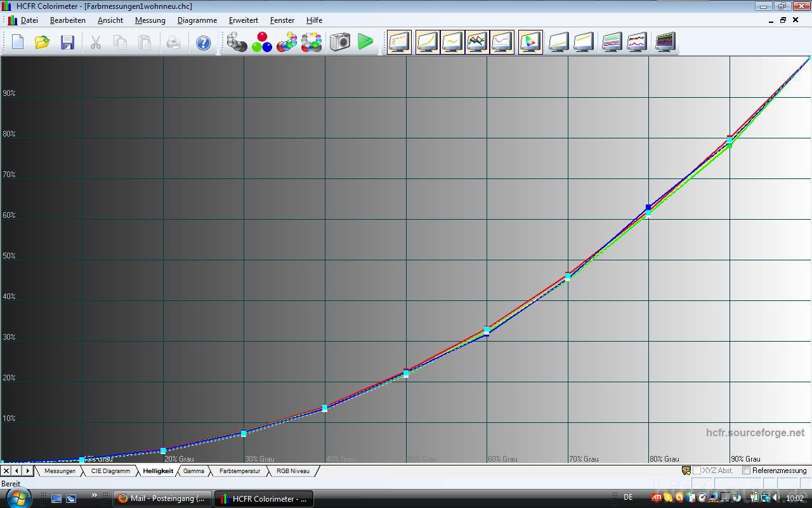Open the CIE diagram view toolbar icon
The height and width of the screenshot is (508, 812).
(530, 43)
